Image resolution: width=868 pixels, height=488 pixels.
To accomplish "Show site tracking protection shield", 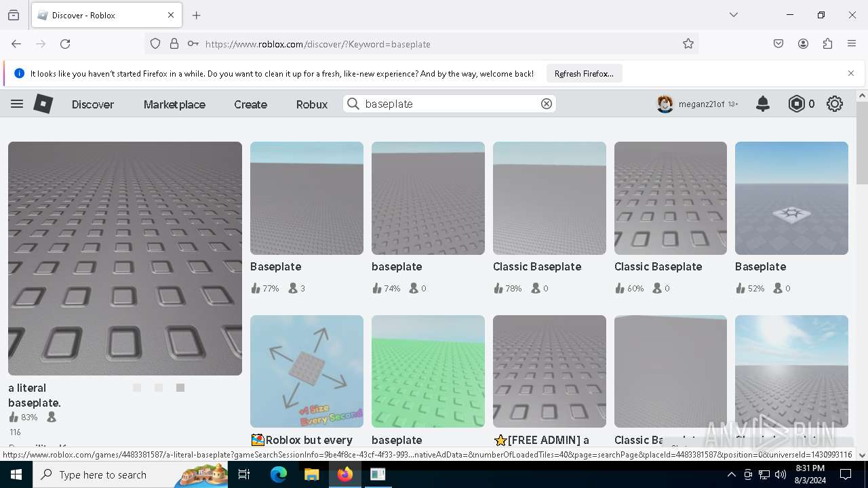I will click(155, 44).
